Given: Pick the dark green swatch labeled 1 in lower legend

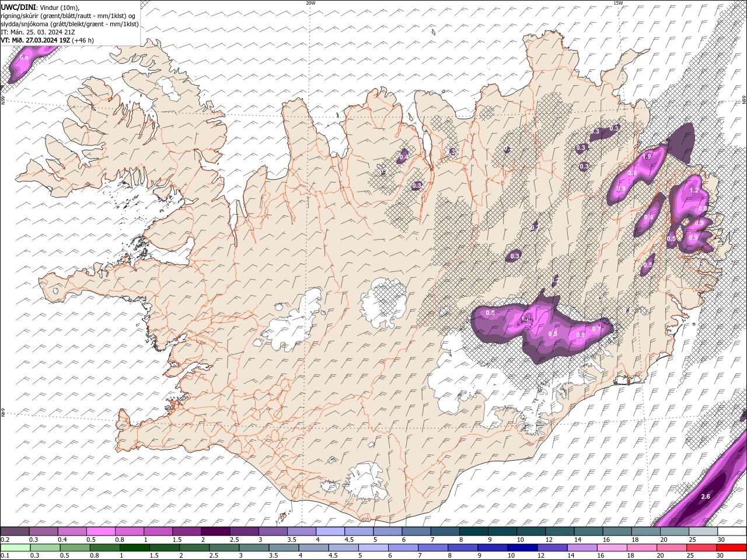Looking at the screenshot, I should tap(134, 548).
